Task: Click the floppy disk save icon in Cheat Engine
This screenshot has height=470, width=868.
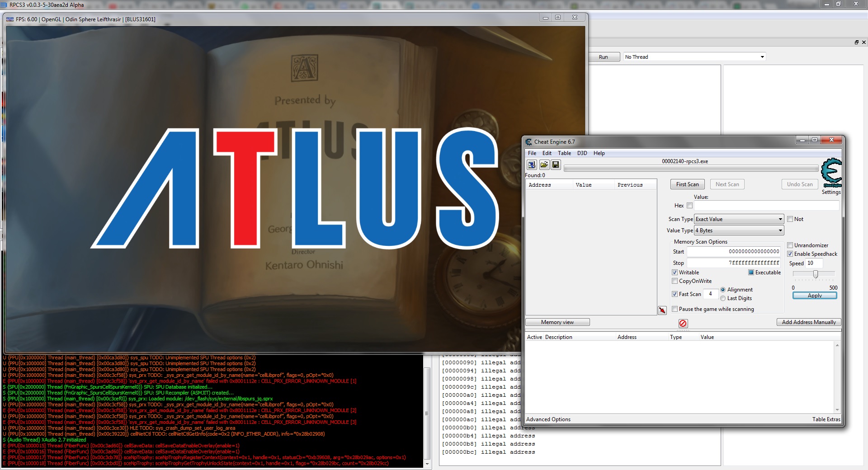Action: click(556, 164)
